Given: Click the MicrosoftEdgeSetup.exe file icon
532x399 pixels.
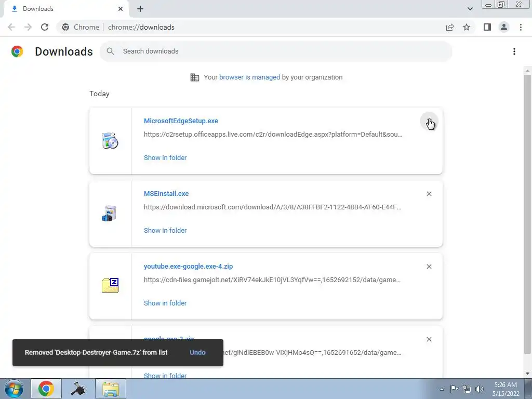Looking at the screenshot, I should [x=110, y=140].
